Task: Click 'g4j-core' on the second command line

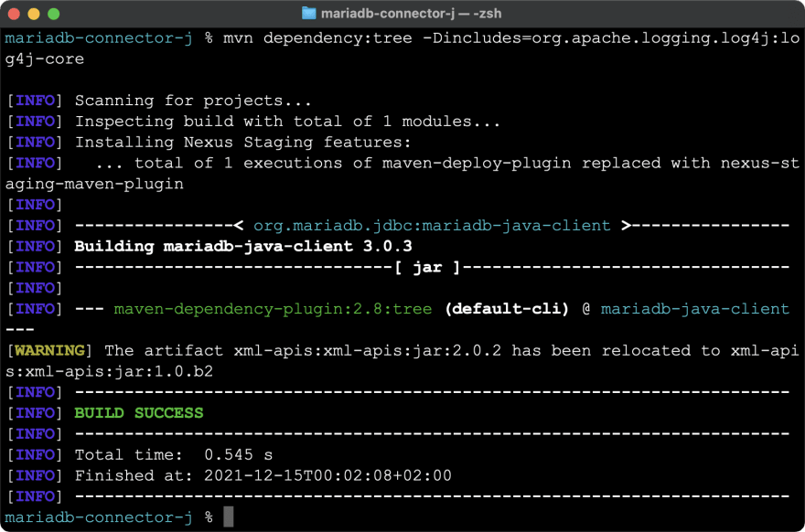Action: click(x=45, y=59)
